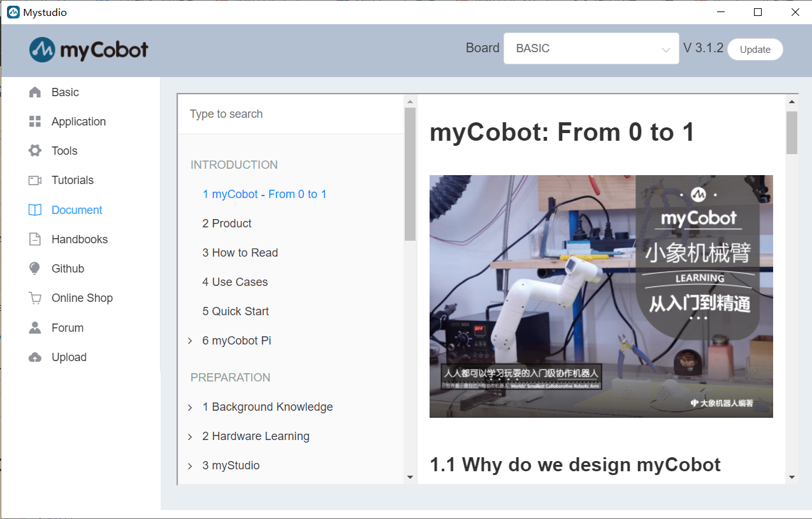Click the Basic home icon in sidebar
This screenshot has height=519, width=812.
coord(35,92)
